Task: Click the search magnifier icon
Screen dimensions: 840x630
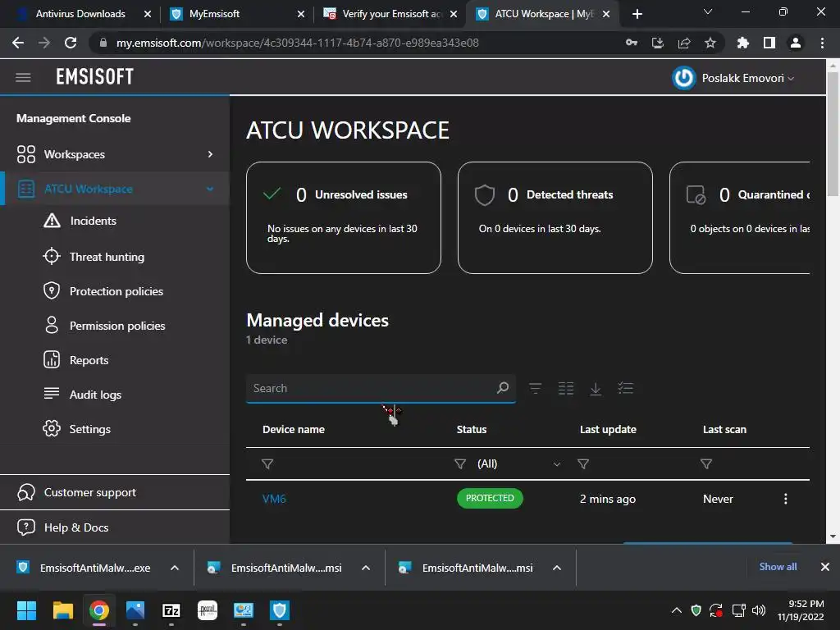Action: [503, 388]
